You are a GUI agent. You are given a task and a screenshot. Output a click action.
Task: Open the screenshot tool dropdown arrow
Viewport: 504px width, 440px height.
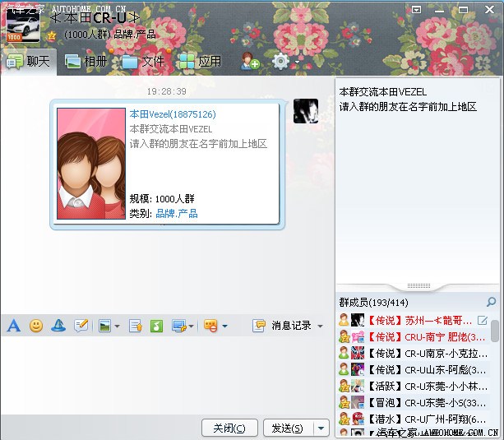click(x=190, y=327)
